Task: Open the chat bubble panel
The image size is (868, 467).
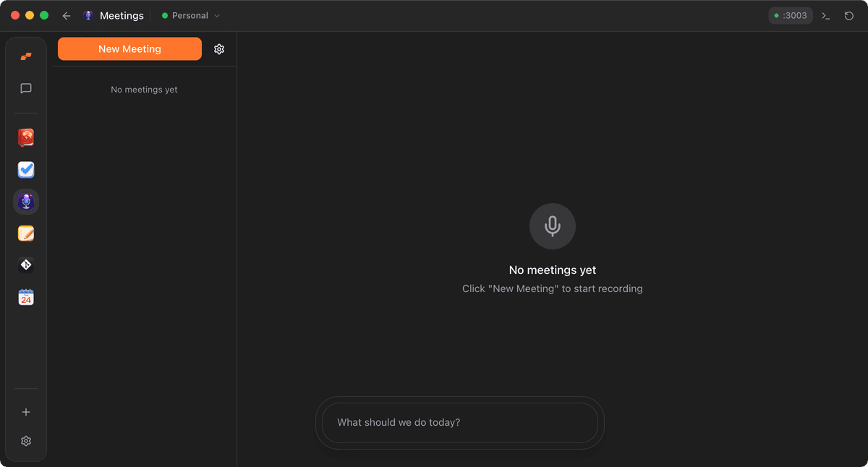Action: tap(25, 88)
